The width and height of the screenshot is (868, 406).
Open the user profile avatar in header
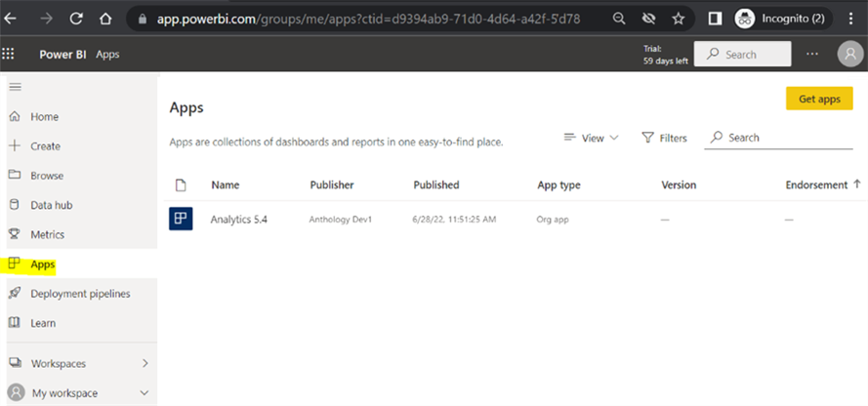click(850, 55)
